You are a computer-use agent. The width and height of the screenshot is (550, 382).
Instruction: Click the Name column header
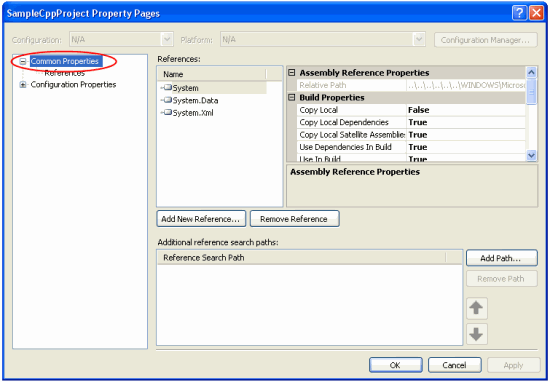(x=213, y=74)
